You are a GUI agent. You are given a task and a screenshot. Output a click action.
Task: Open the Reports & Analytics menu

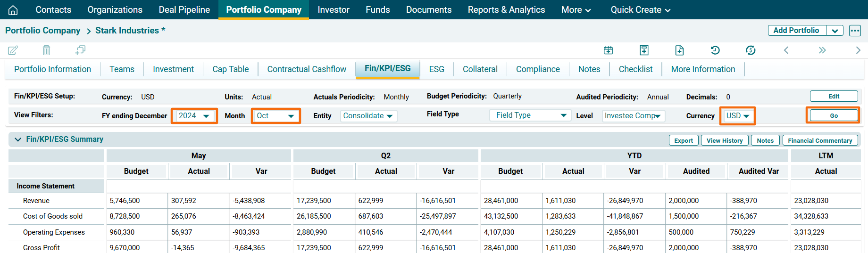tap(506, 10)
